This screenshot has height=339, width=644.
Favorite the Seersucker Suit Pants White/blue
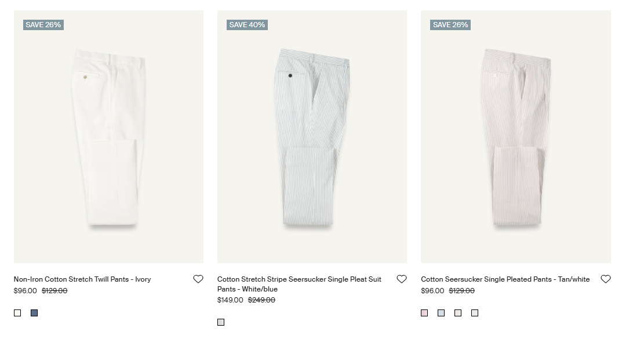point(402,279)
